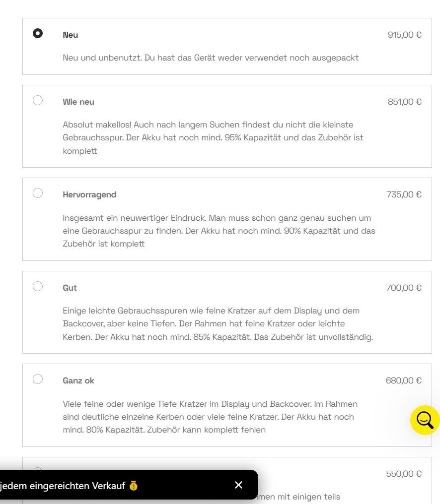Click the money bag emoji in banner
This screenshot has width=440, height=504.
tap(133, 486)
